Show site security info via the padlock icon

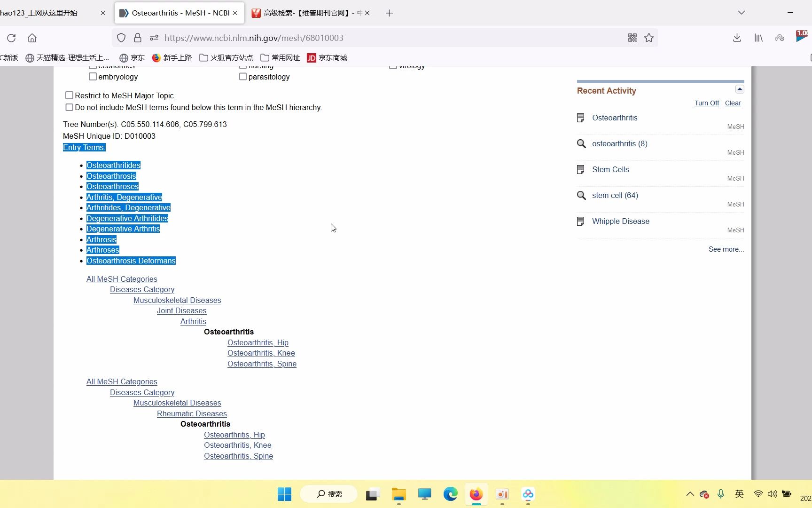coord(138,38)
